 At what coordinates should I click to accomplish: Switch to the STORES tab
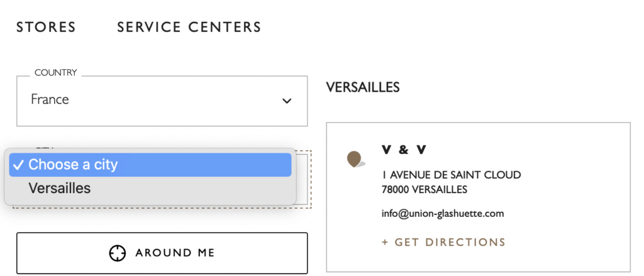pos(46,27)
